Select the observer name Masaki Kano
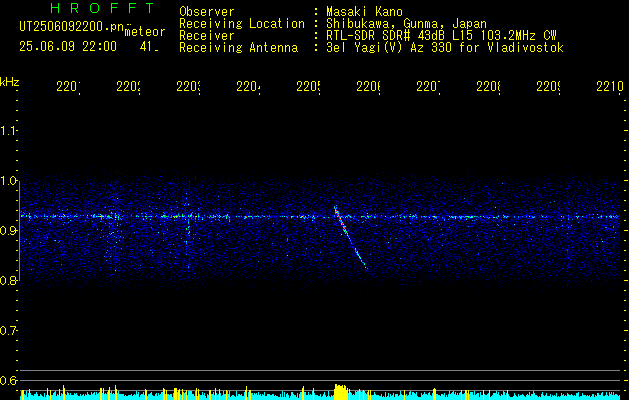This screenshot has width=629, height=400. click(x=364, y=11)
